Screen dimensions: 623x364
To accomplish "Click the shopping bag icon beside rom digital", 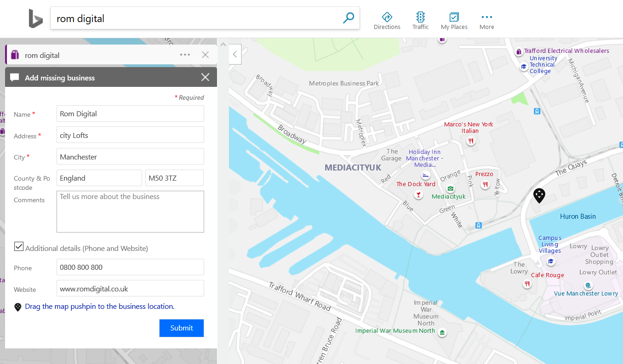I will 15,55.
